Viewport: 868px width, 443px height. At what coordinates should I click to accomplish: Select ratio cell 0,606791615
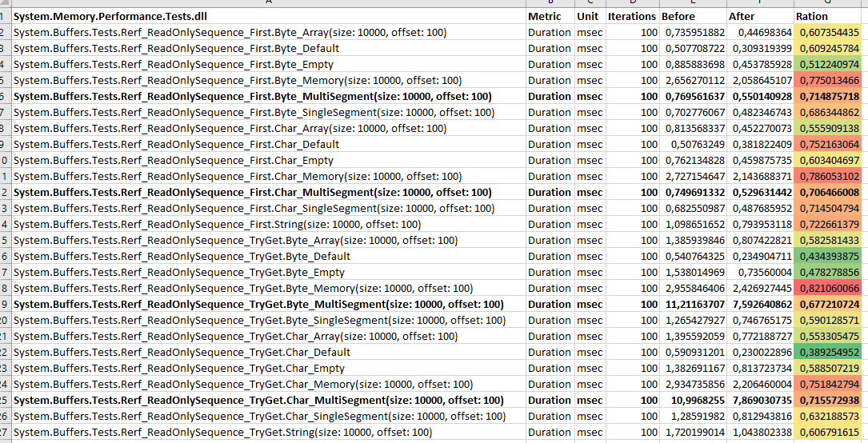[828, 433]
